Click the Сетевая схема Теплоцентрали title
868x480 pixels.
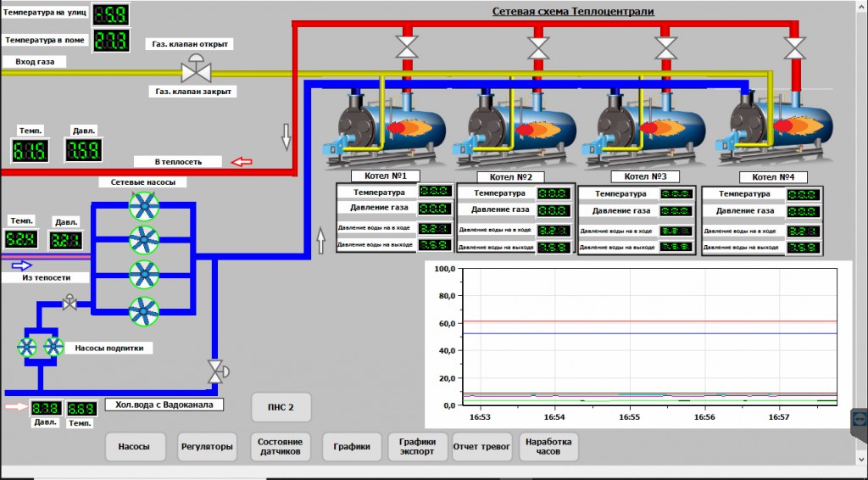574,12
